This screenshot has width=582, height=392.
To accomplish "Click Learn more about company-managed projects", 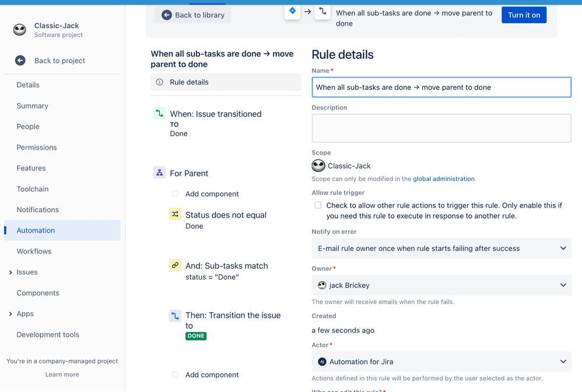I will tap(62, 374).
